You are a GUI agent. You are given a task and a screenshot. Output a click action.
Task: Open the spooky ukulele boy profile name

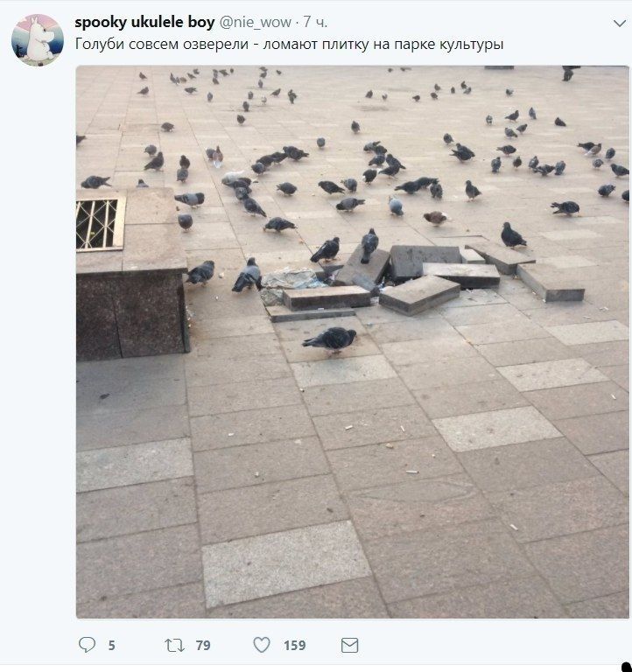click(144, 22)
